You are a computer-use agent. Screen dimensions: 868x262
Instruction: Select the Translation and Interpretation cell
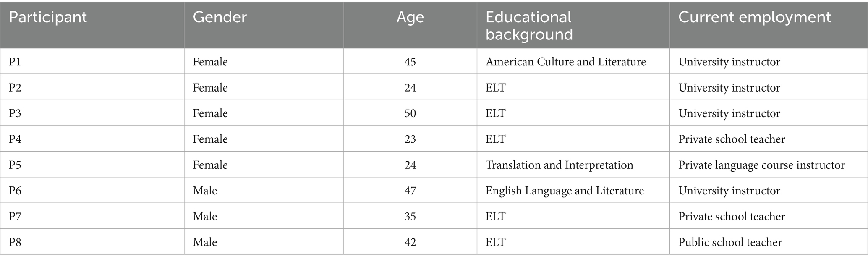(x=559, y=165)
